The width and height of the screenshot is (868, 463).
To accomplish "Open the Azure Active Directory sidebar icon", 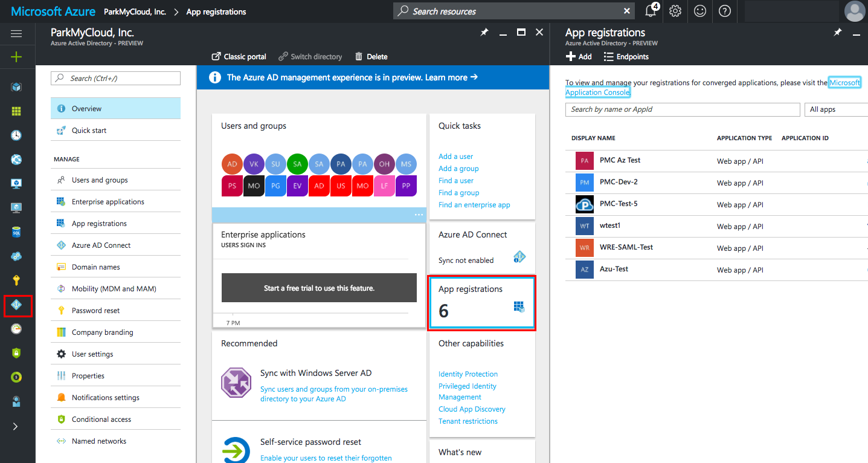I will [x=16, y=305].
